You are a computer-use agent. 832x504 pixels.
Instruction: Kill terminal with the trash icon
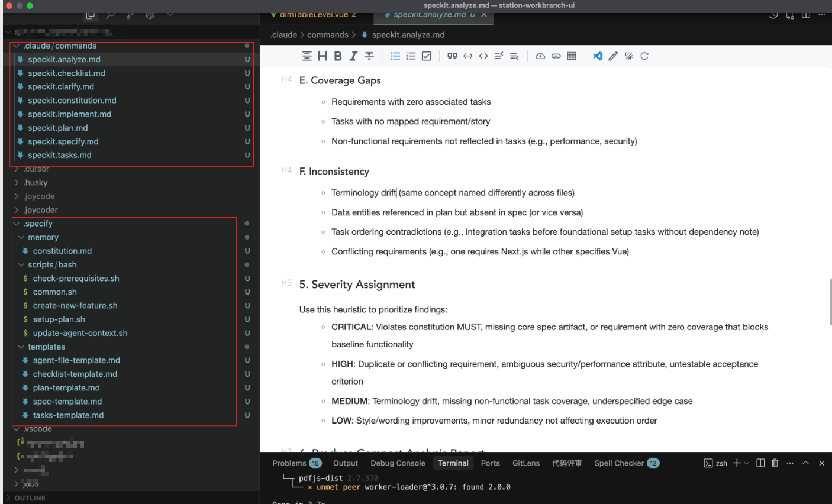[775, 463]
